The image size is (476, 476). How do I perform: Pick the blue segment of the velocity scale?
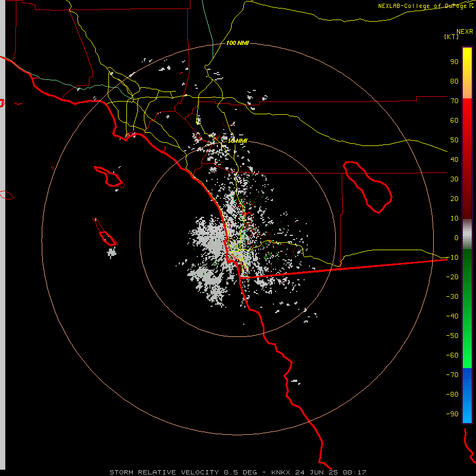tap(467, 396)
